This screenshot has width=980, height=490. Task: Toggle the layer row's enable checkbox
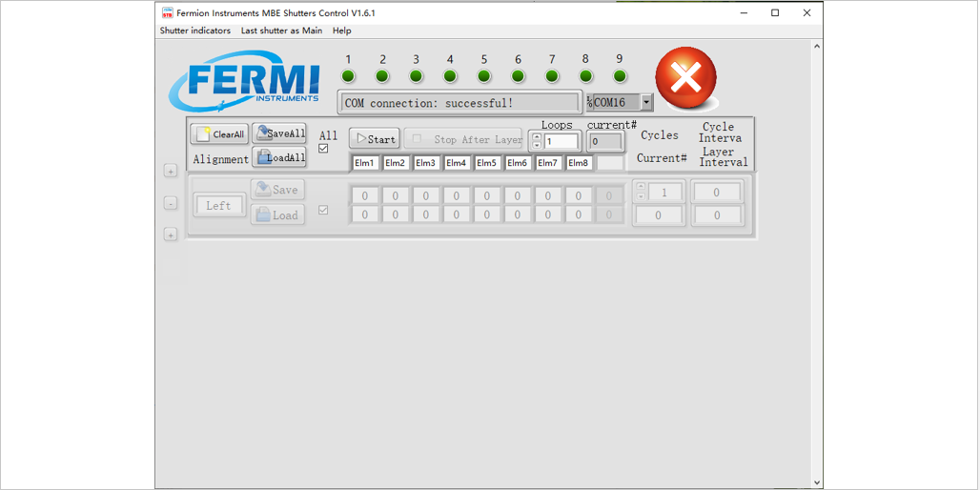click(x=323, y=210)
